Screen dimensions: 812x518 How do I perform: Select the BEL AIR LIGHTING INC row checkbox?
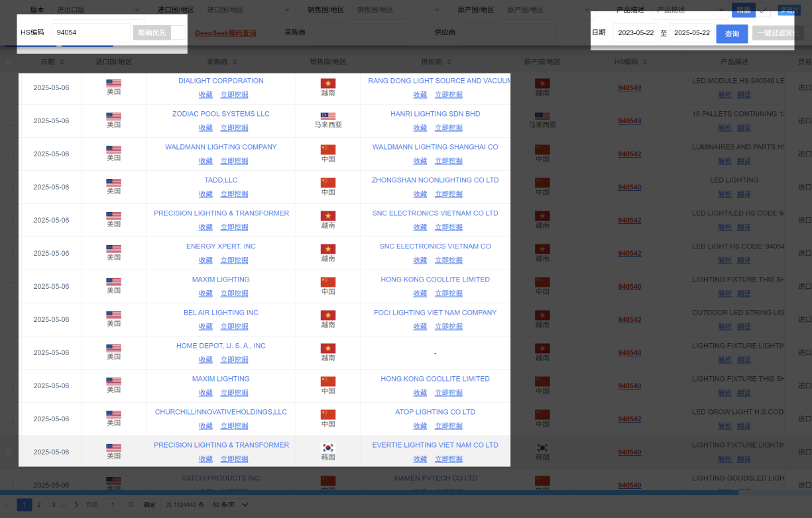click(x=9, y=319)
